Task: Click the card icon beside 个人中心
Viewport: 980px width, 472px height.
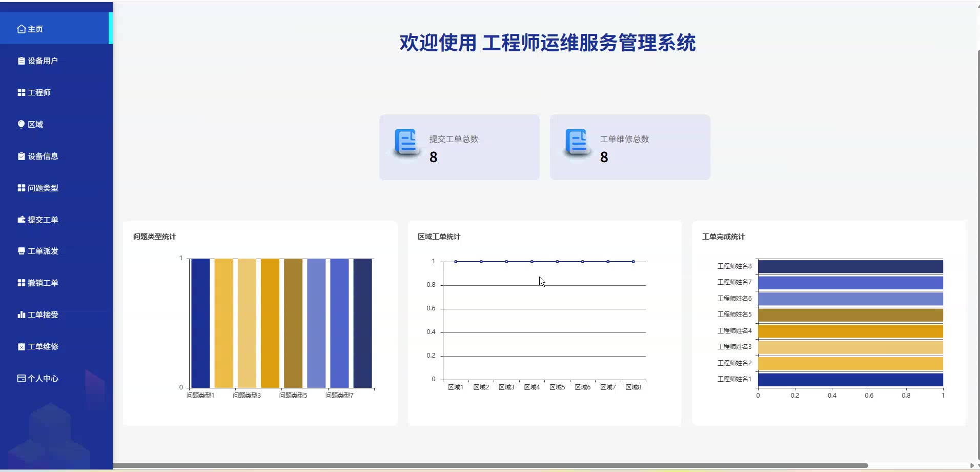Action: [21, 379]
